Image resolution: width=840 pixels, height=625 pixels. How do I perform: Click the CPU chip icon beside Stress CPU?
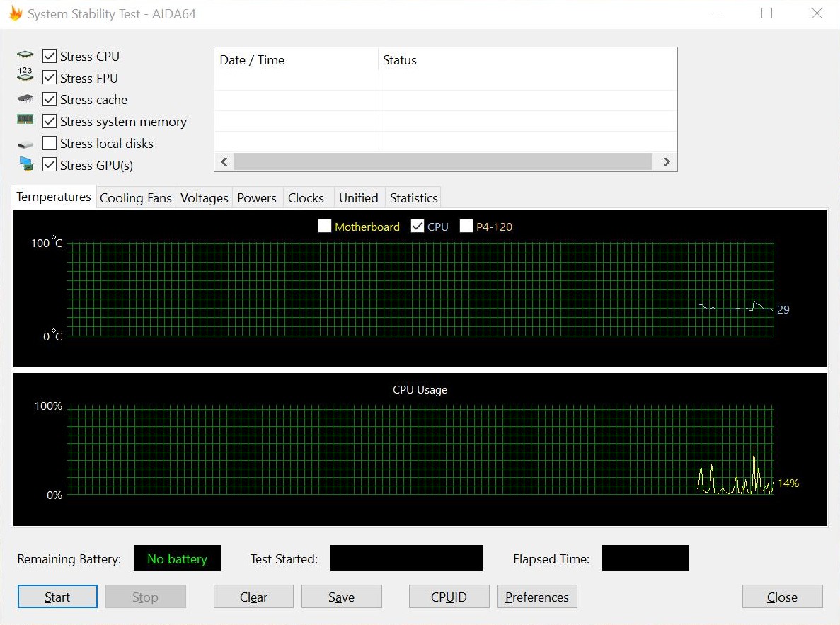coord(25,55)
